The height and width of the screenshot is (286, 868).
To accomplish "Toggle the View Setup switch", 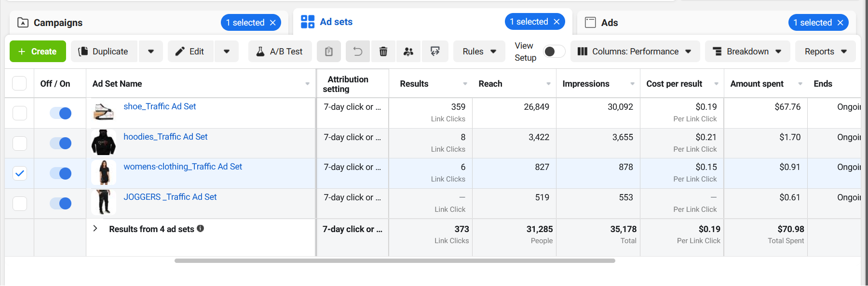I will pyautogui.click(x=554, y=52).
